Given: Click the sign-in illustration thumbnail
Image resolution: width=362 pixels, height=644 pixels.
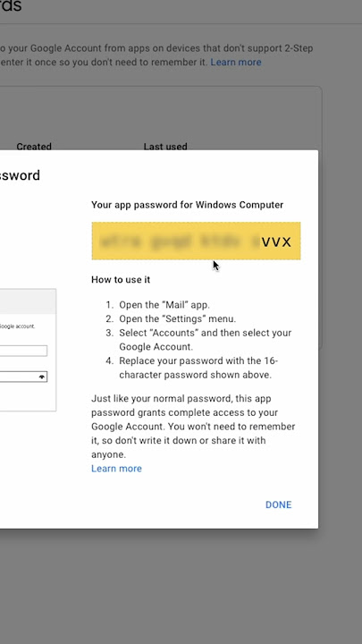Looking at the screenshot, I should point(28,350).
